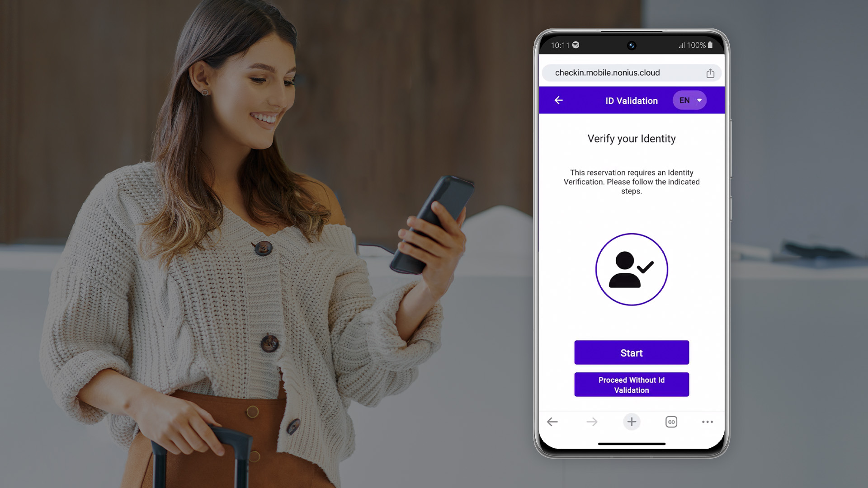Viewport: 868px width, 488px height.
Task: Click the share/export icon in browser bar
Action: pyautogui.click(x=710, y=72)
